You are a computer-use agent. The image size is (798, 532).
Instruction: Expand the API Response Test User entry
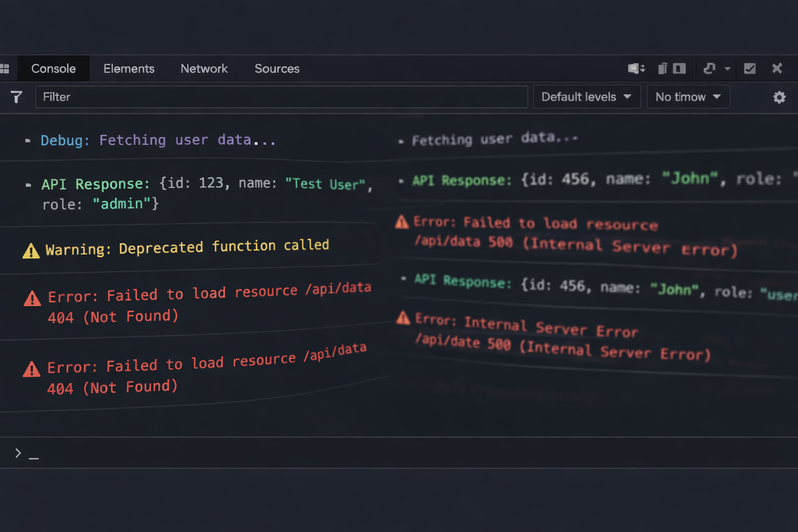(x=28, y=185)
